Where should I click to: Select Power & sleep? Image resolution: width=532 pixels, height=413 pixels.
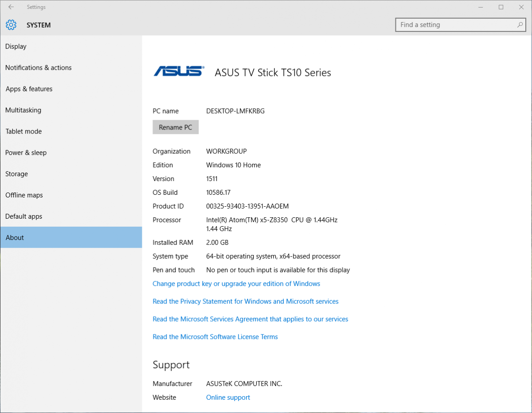(x=71, y=153)
